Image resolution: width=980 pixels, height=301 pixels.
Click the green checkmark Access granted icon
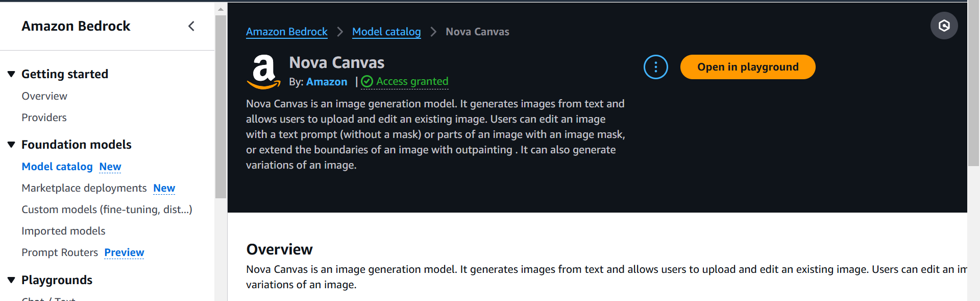point(367,81)
